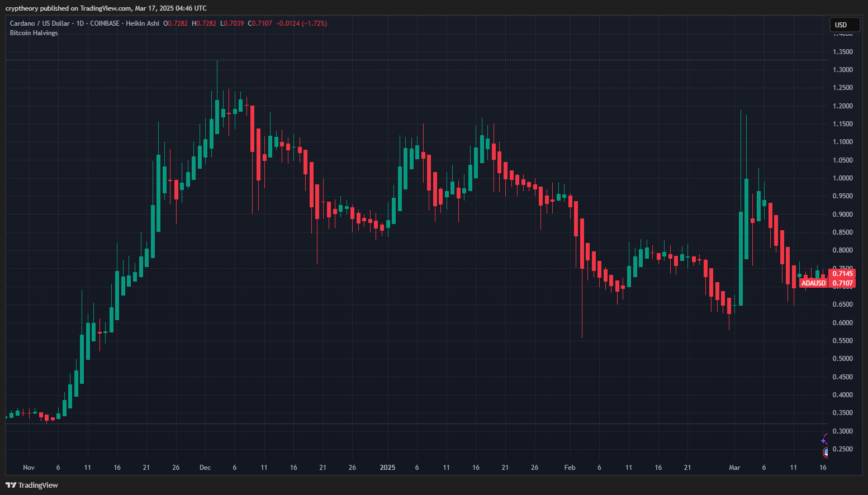Click the Cardano / US Dollar symbol title

coord(40,23)
